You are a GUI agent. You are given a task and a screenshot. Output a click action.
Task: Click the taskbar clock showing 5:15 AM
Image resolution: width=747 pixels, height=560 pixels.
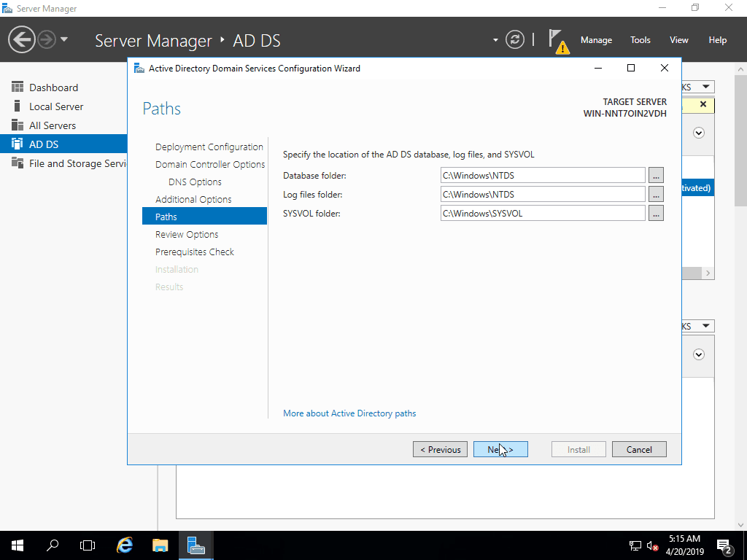pos(684,545)
